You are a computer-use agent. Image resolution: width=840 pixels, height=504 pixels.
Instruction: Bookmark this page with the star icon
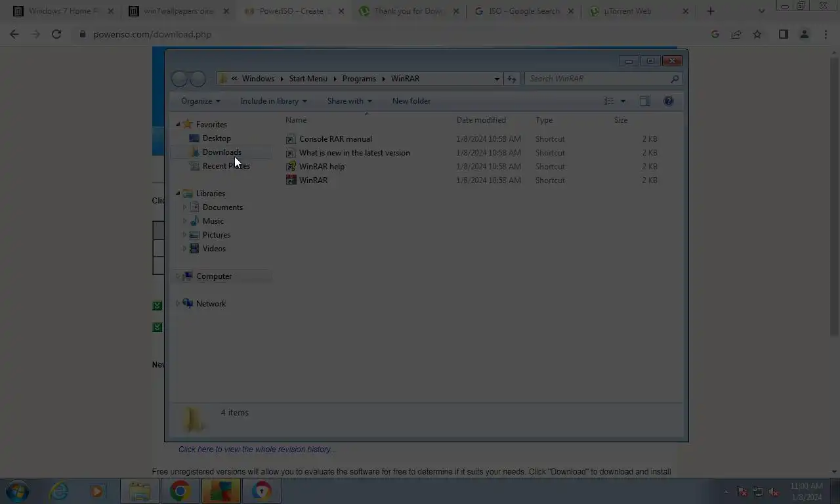pos(757,34)
